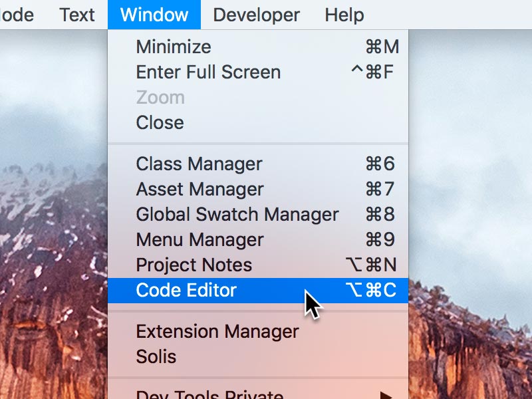Click the grayed-out Zoom menu item

tap(160, 97)
